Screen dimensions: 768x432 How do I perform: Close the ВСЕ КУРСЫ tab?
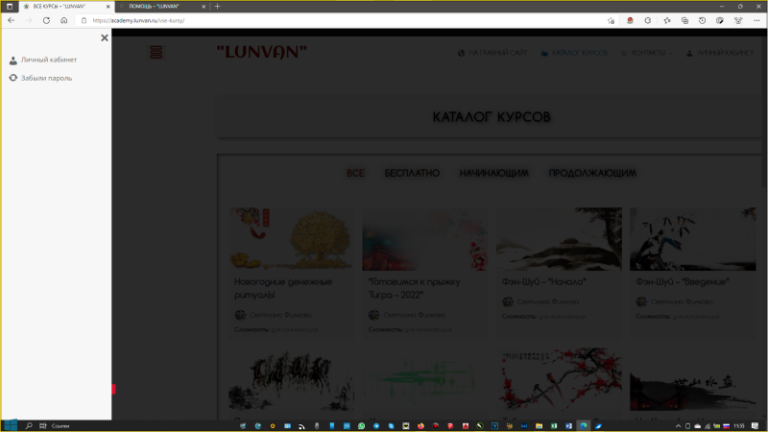(108, 6)
